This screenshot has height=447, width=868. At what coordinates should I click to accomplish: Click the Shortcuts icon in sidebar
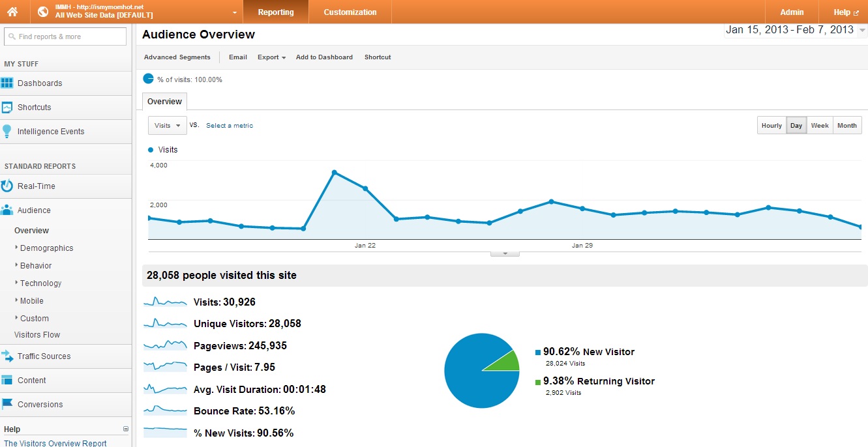[7, 108]
